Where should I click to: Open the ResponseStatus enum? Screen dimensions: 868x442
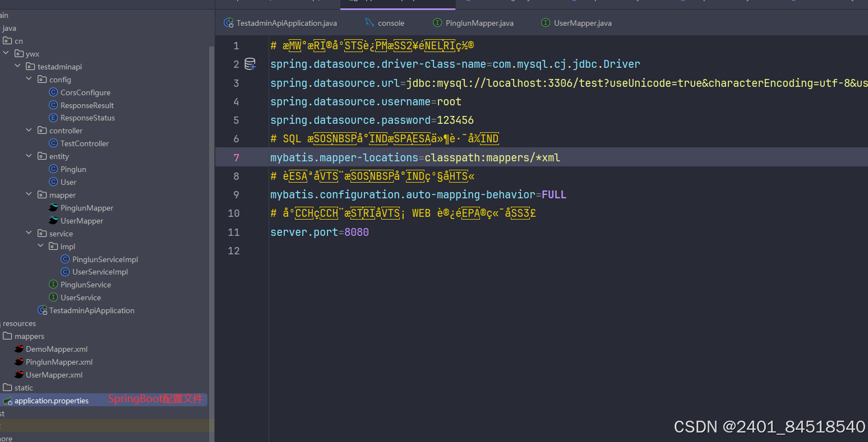(87, 118)
